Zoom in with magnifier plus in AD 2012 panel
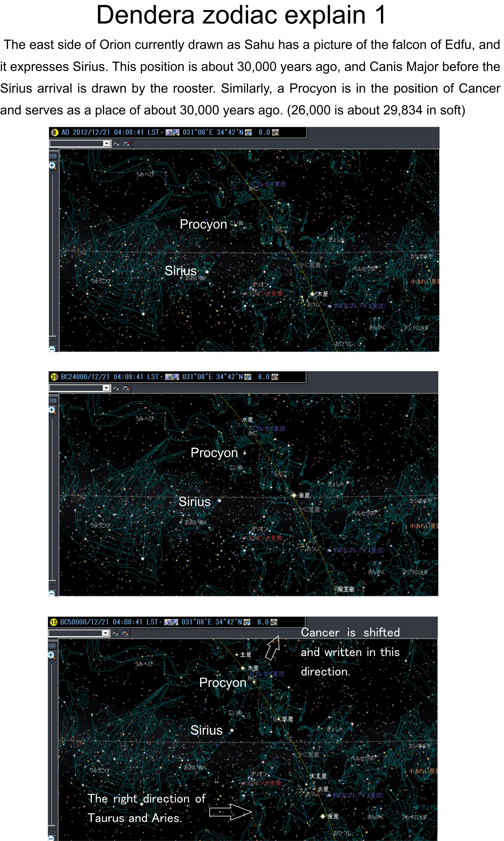Screen dimensions: 504x841 [52, 166]
